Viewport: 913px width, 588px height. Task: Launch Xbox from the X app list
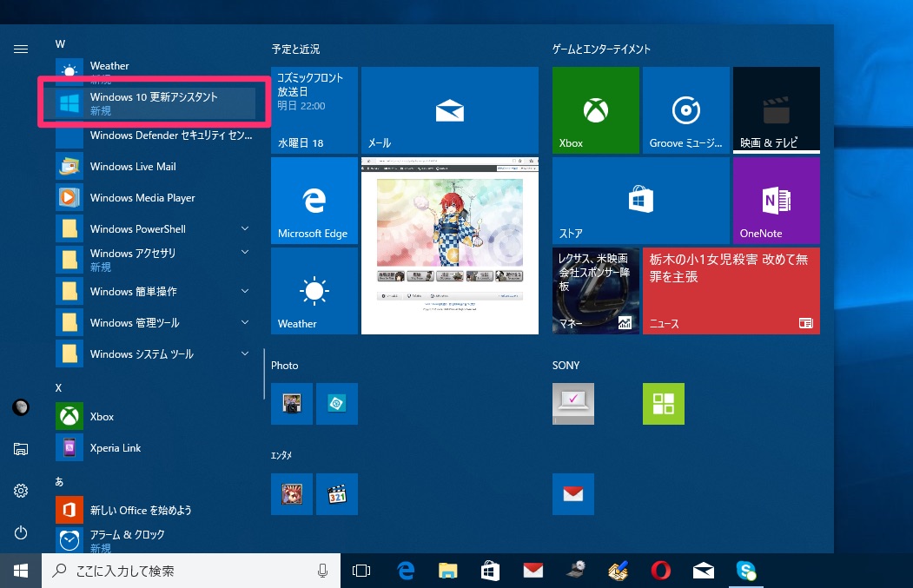coord(155,416)
